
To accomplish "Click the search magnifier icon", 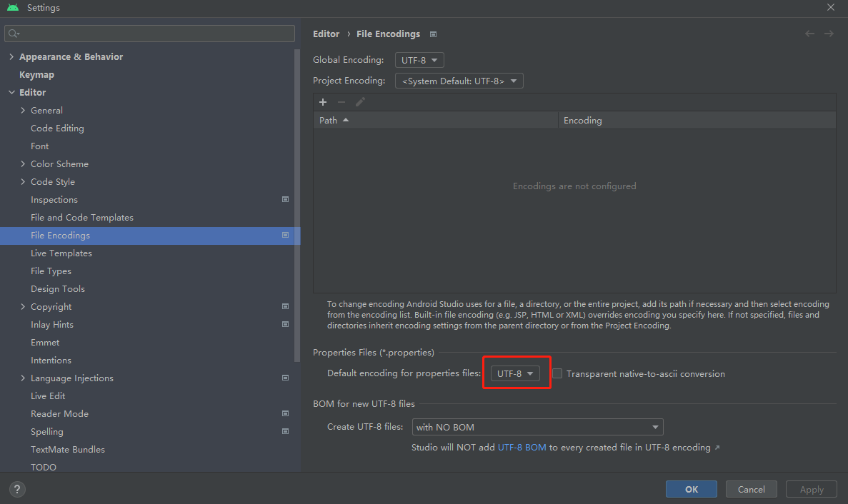I will coord(14,34).
